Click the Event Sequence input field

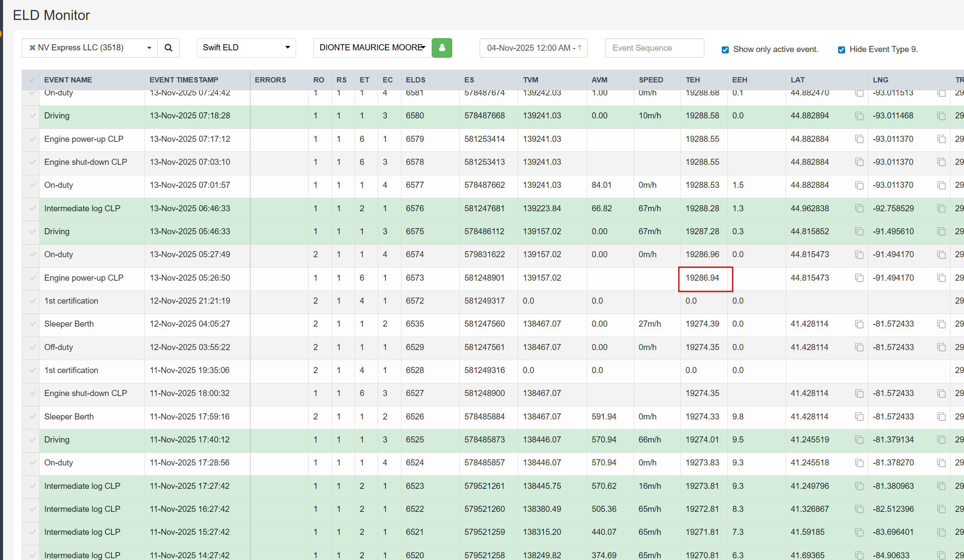(x=654, y=48)
